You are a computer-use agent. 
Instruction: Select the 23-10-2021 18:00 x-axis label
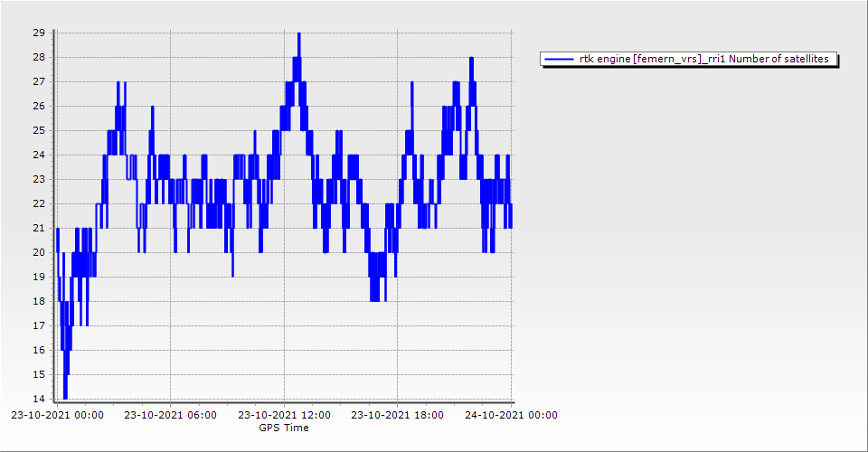click(397, 416)
